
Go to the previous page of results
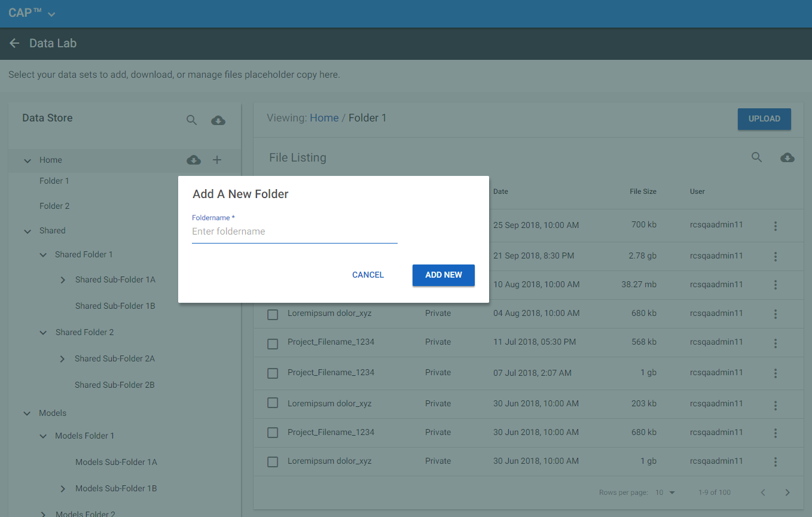click(763, 492)
